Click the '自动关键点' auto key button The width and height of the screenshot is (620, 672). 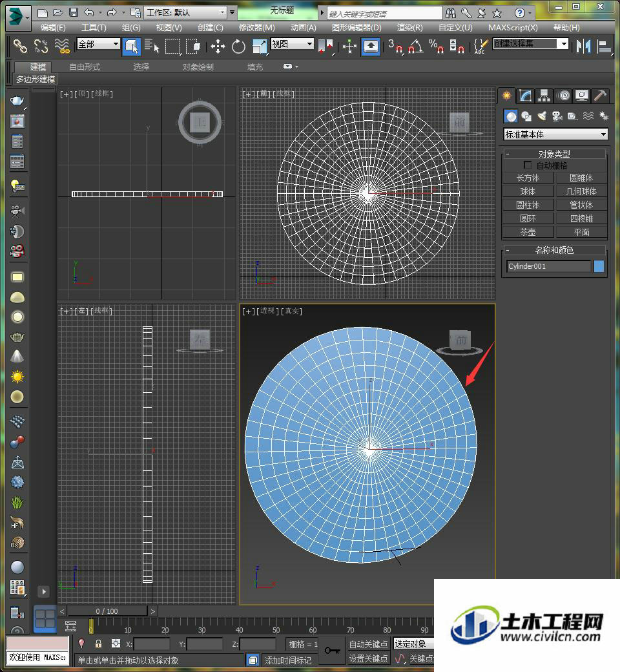(368, 644)
